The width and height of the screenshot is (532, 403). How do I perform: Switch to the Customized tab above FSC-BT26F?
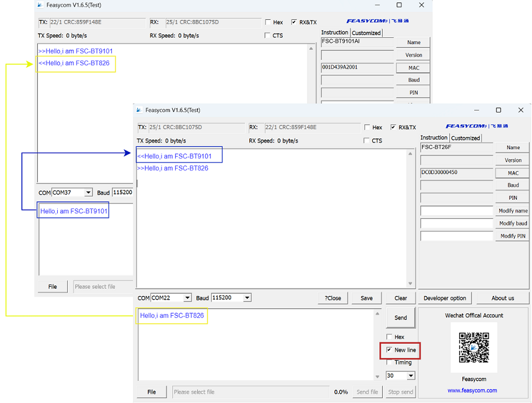(x=465, y=138)
